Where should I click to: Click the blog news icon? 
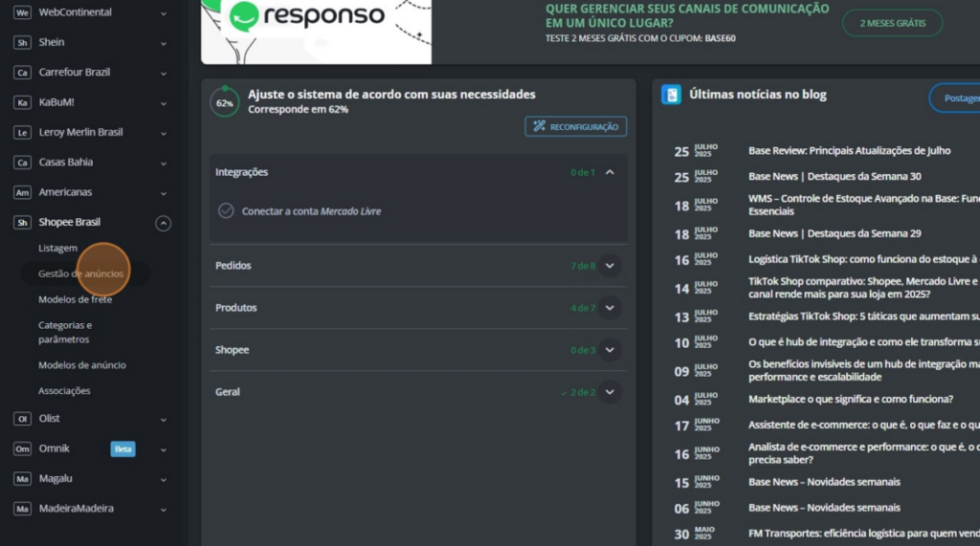pos(672,95)
